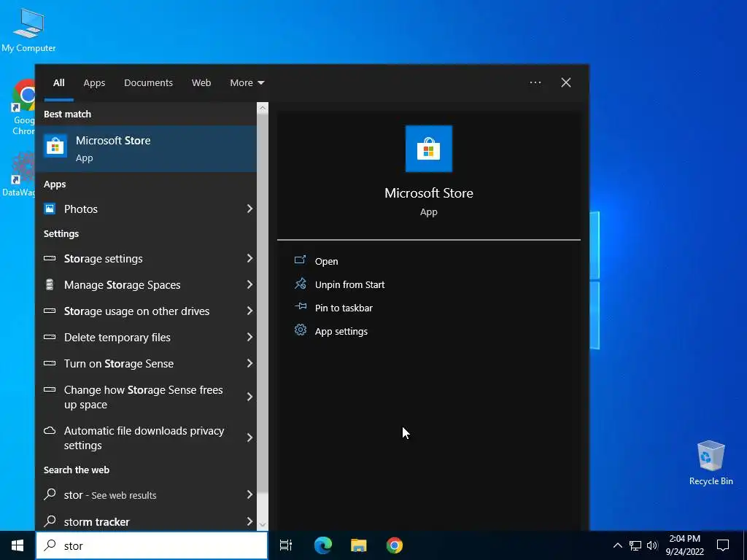Expand Storage usage on other drives arrow
Screen dimensions: 747x560
249,311
